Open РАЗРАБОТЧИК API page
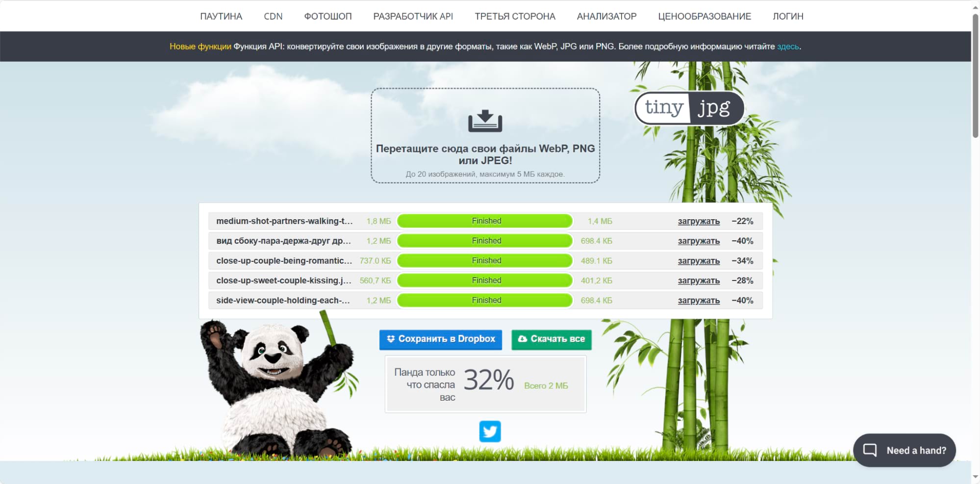 pos(413,16)
